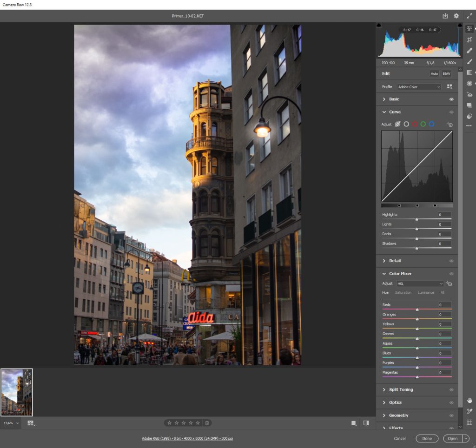Open the Profile dropdown showing Adobe Color

[419, 87]
